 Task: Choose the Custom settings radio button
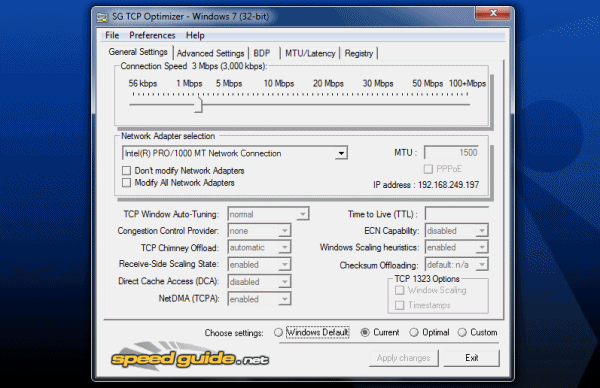462,332
